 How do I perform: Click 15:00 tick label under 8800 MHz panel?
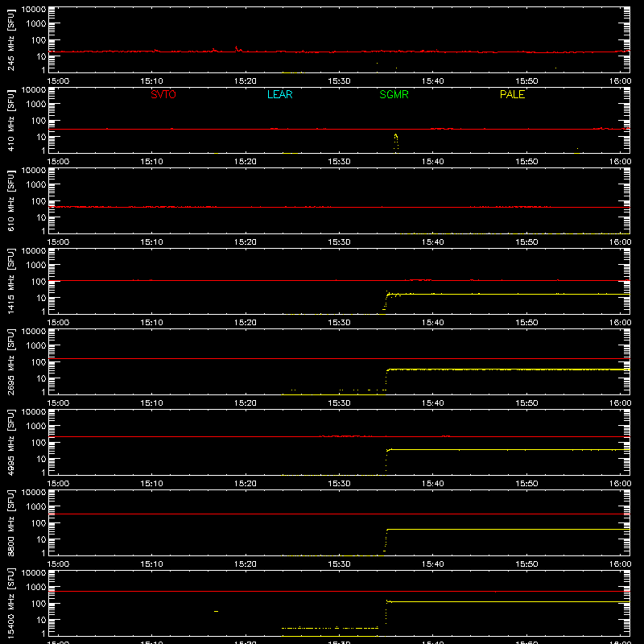point(58,564)
